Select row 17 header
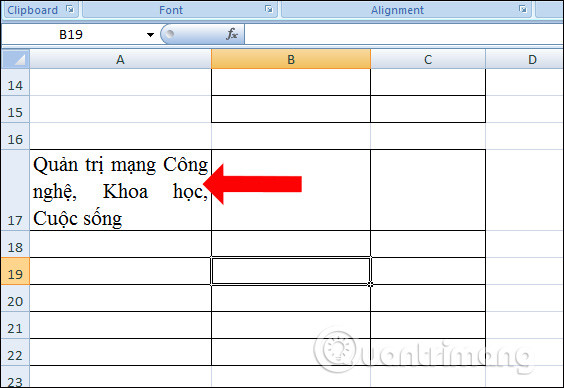Screen dimensions: 564x388 15,190
